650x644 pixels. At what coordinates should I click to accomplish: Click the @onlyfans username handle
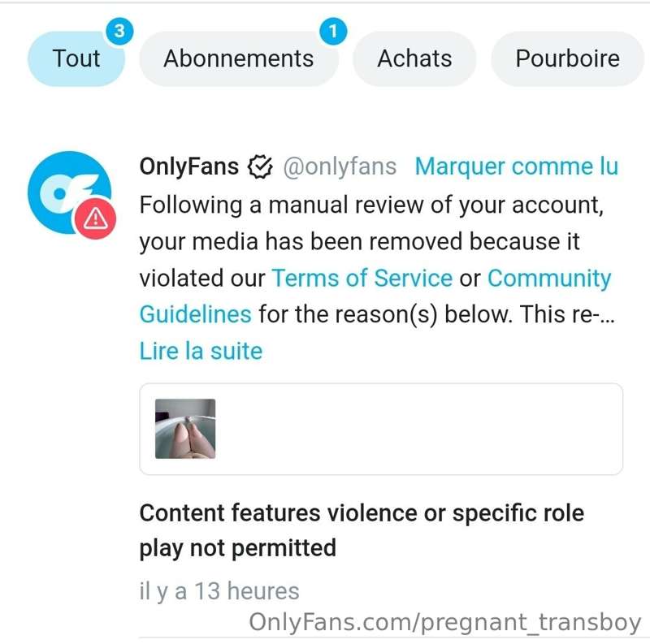(340, 166)
